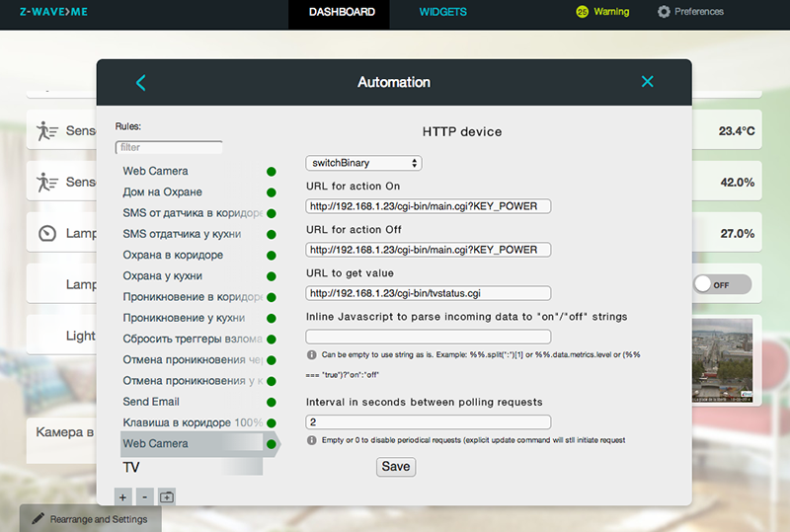Open Preferences gear icon
The height and width of the screenshot is (532, 790).
point(664,12)
